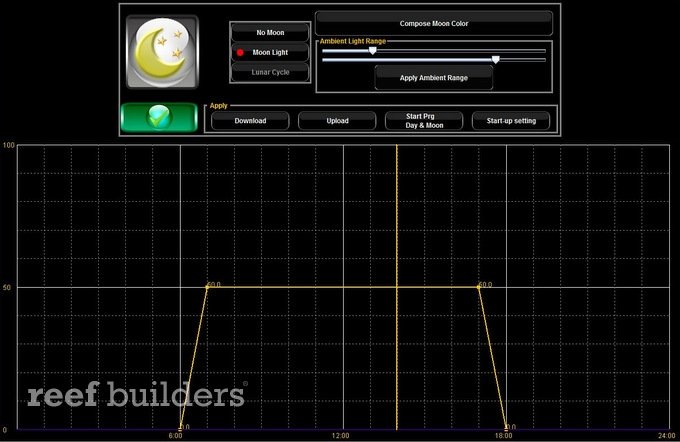
Task: Select the Lunar Cycle option
Action: pyautogui.click(x=270, y=72)
